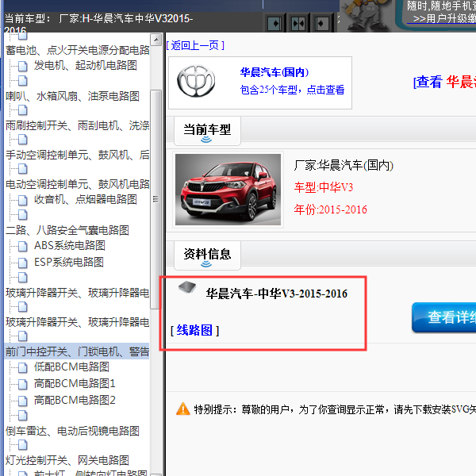
Task: Click document icon beside 发电机、起动机电路图
Action: tap(23, 66)
